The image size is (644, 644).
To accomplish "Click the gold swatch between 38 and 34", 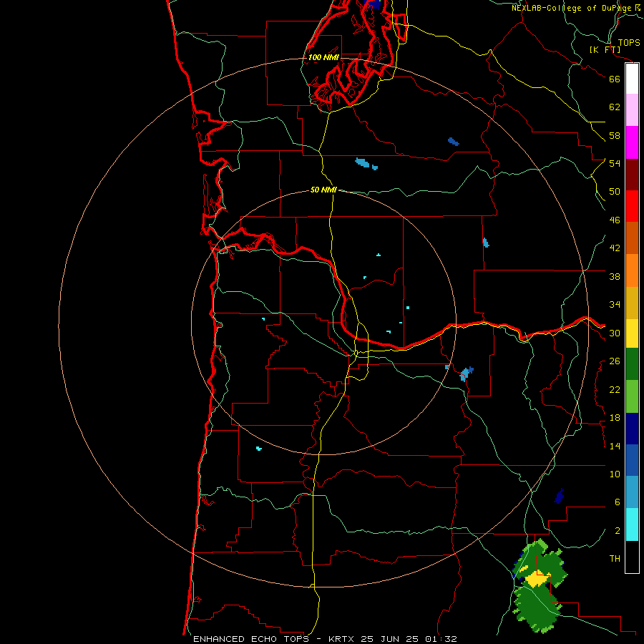I will coord(632,303).
